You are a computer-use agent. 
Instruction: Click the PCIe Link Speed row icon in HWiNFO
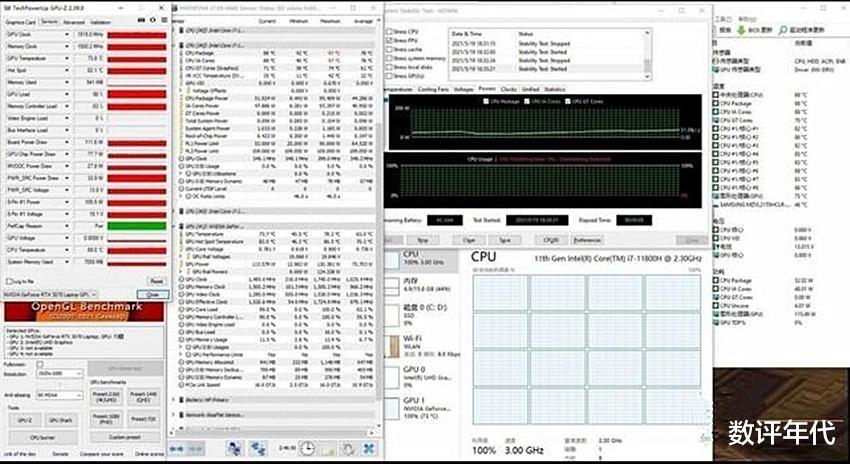(182, 384)
